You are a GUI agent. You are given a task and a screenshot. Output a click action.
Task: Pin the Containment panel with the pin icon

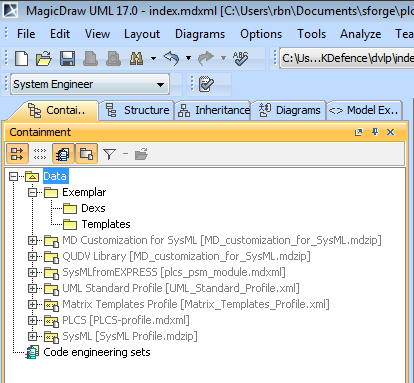375,132
